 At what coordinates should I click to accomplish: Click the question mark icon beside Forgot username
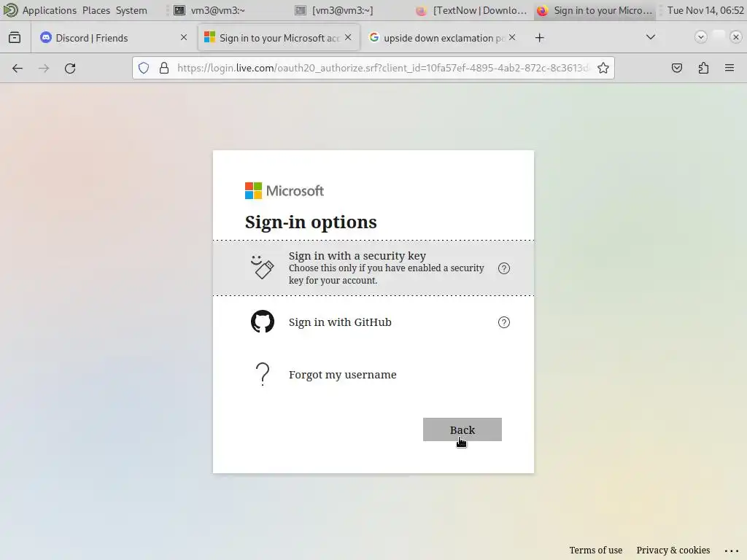coord(263,374)
